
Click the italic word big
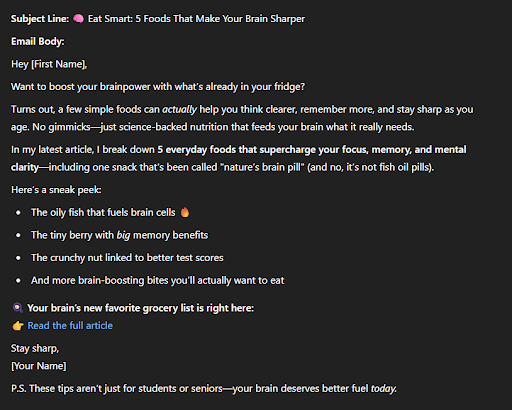(123, 235)
